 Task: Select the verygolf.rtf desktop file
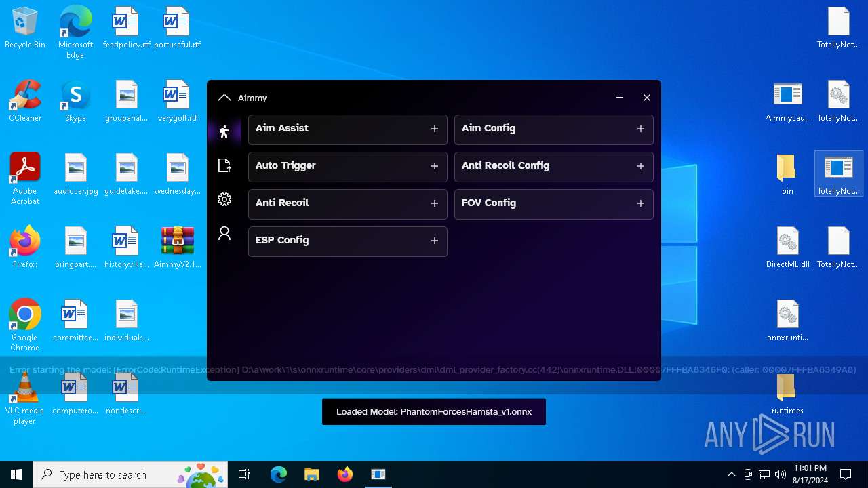[177, 102]
